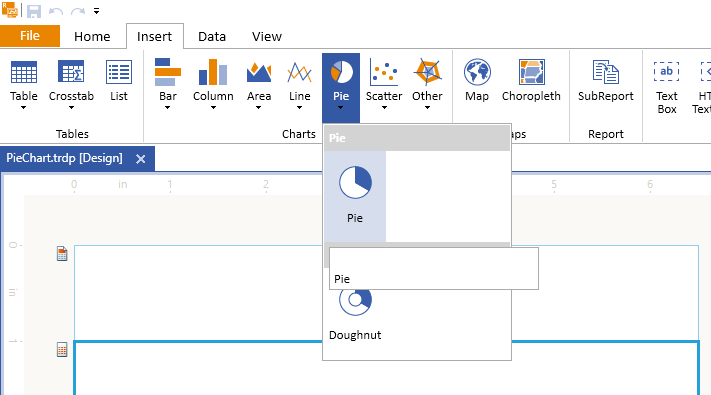Viewport: 711px width, 395px height.
Task: Select the upper report section icon
Action: 62,254
